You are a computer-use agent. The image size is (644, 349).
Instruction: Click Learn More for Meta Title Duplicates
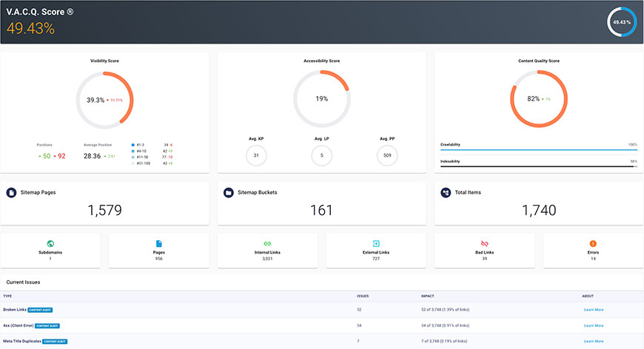pos(593,341)
